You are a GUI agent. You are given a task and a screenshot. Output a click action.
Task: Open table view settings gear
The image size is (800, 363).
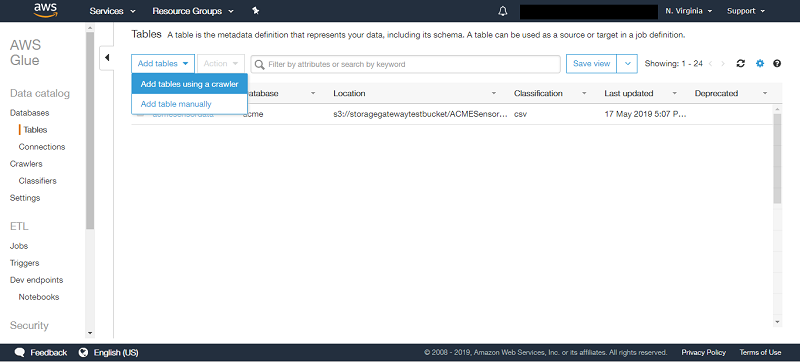click(x=760, y=64)
